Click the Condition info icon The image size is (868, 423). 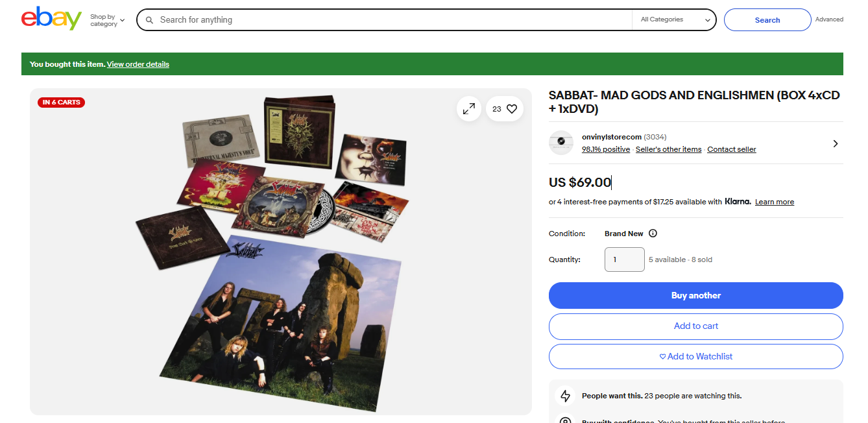[x=653, y=234]
